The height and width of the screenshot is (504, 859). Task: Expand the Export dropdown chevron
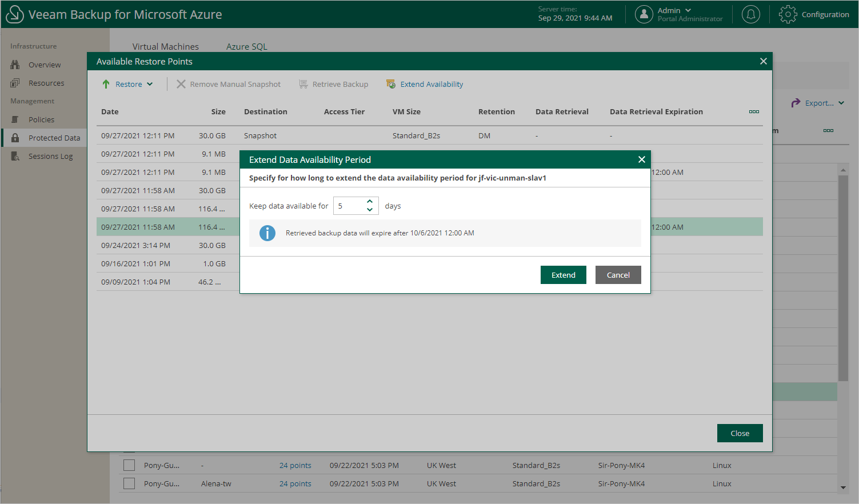point(841,103)
